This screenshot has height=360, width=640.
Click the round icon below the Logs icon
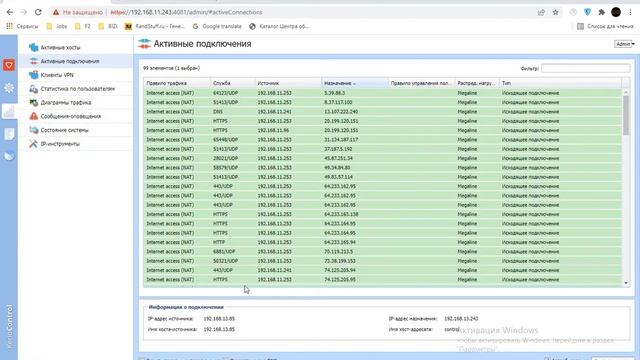[x=9, y=156]
